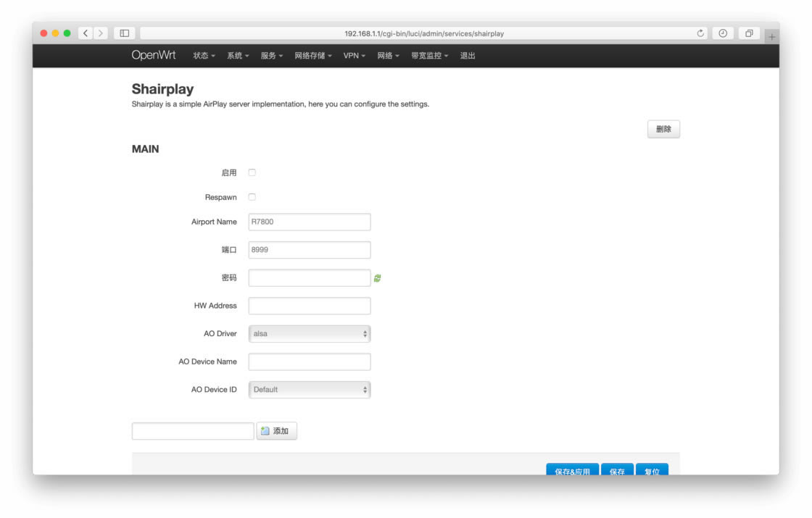Viewport: 812px width, 518px height.
Task: Click the sidebar toggle icon in the toolbar
Action: pos(123,33)
